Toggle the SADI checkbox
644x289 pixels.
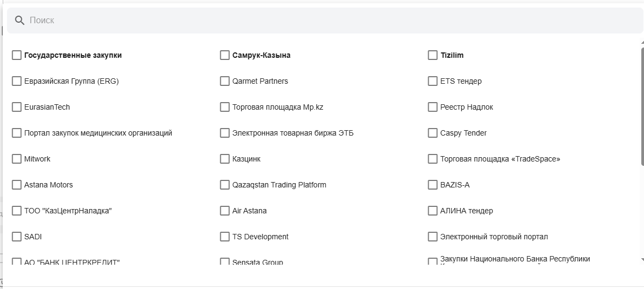coord(16,237)
